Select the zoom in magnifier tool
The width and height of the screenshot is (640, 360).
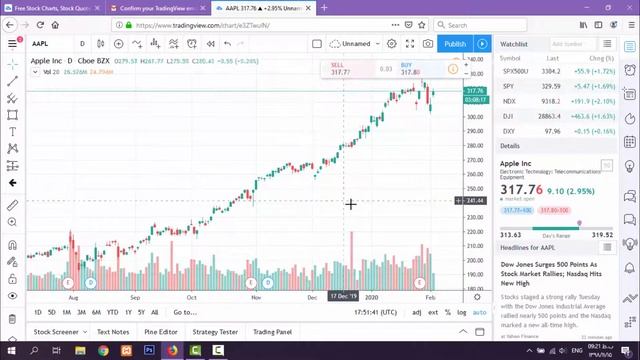tap(12, 222)
